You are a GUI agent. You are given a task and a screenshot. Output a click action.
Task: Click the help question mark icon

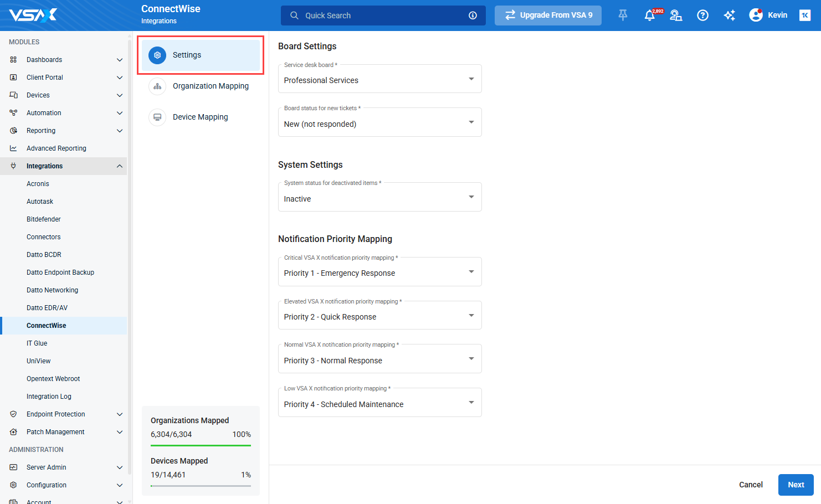tap(702, 16)
